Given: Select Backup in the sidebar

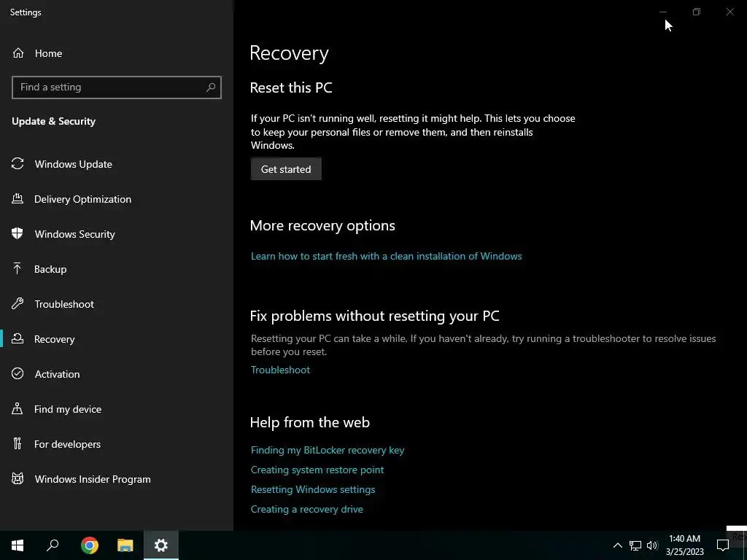Looking at the screenshot, I should click(x=50, y=269).
